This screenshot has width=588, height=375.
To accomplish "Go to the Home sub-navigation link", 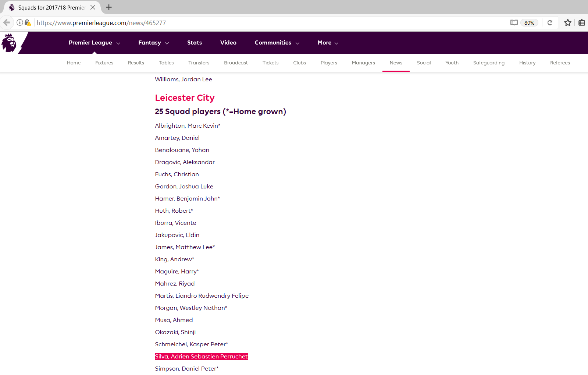I will point(74,63).
